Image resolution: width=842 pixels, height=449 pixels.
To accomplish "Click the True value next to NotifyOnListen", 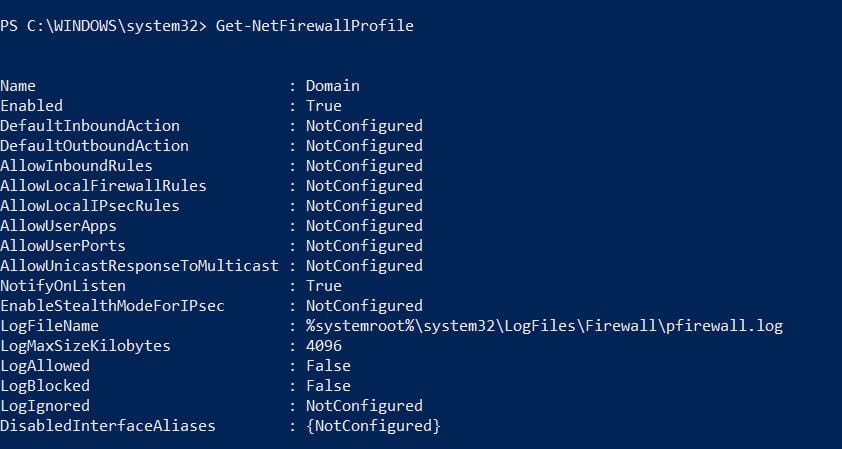I will click(x=323, y=286).
